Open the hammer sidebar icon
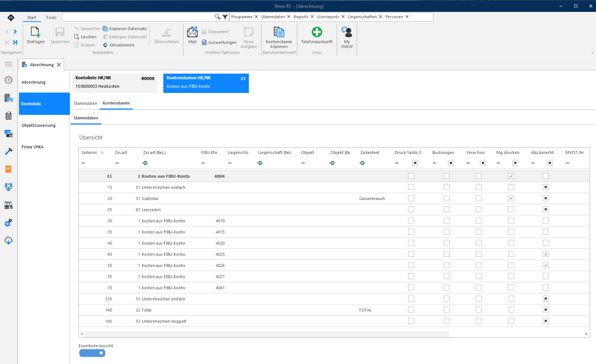Viewport: 596px width, 364px height. pyautogui.click(x=8, y=151)
